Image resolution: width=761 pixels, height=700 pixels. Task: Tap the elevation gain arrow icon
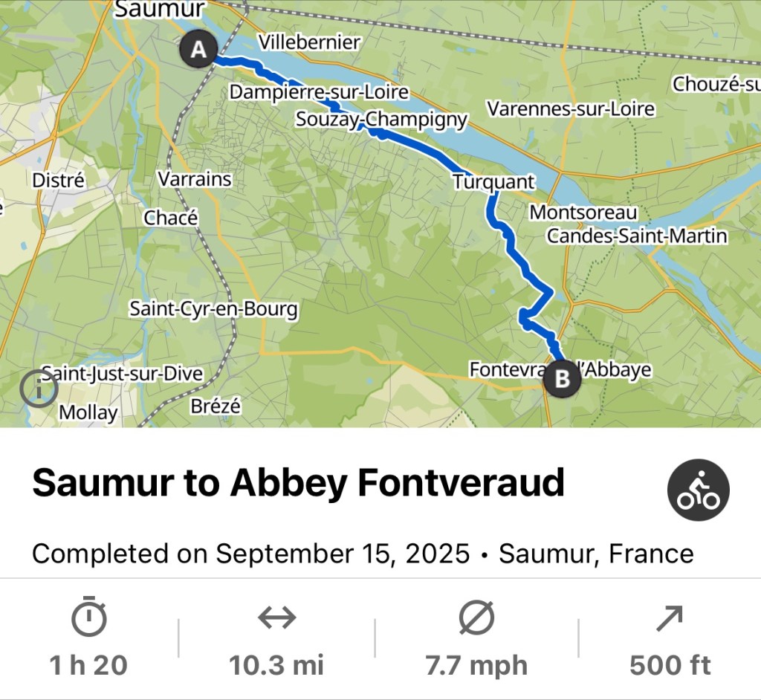click(670, 618)
